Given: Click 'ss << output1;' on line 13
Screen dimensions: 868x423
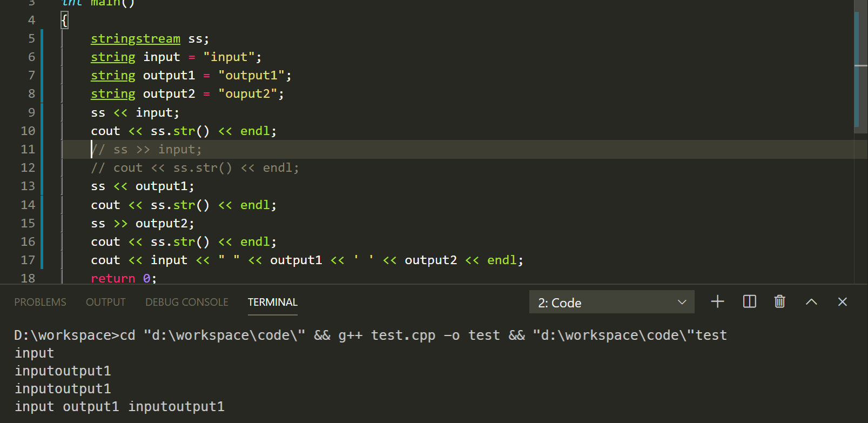Looking at the screenshot, I should click(143, 186).
